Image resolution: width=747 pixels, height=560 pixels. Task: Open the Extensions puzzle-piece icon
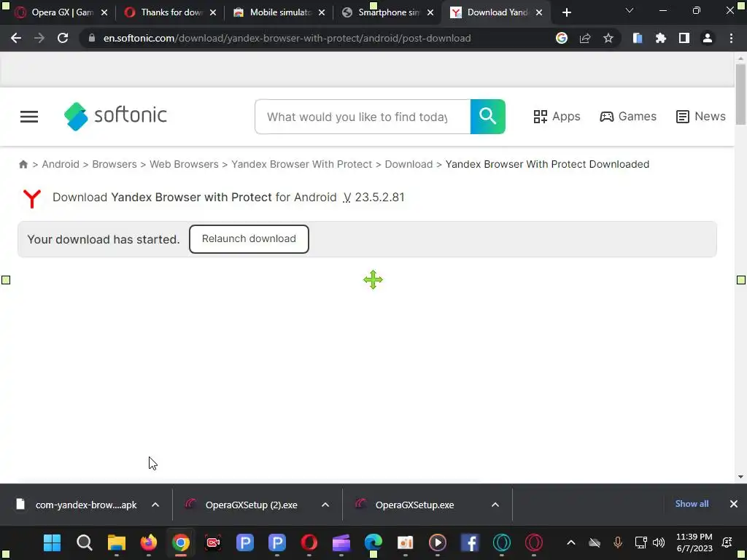tap(661, 38)
